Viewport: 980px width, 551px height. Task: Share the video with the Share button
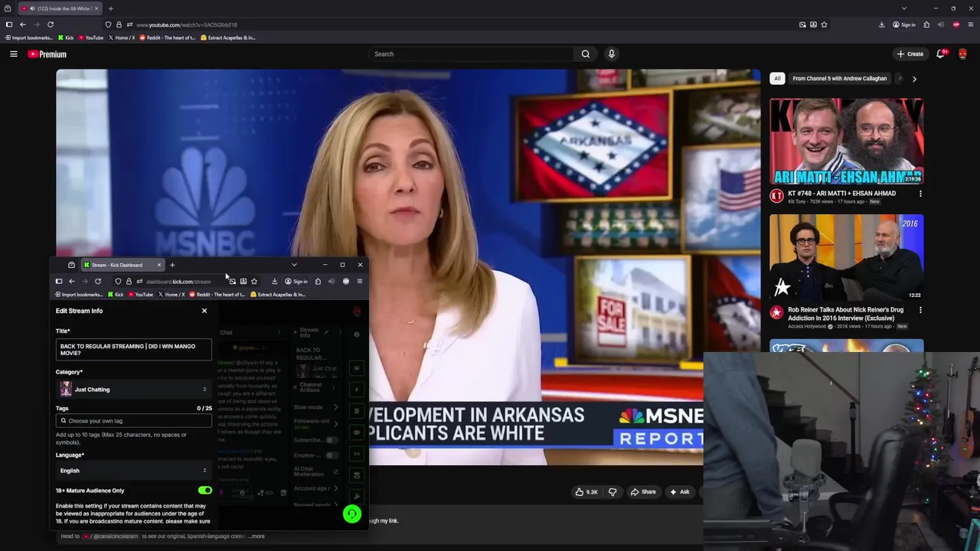(x=643, y=492)
